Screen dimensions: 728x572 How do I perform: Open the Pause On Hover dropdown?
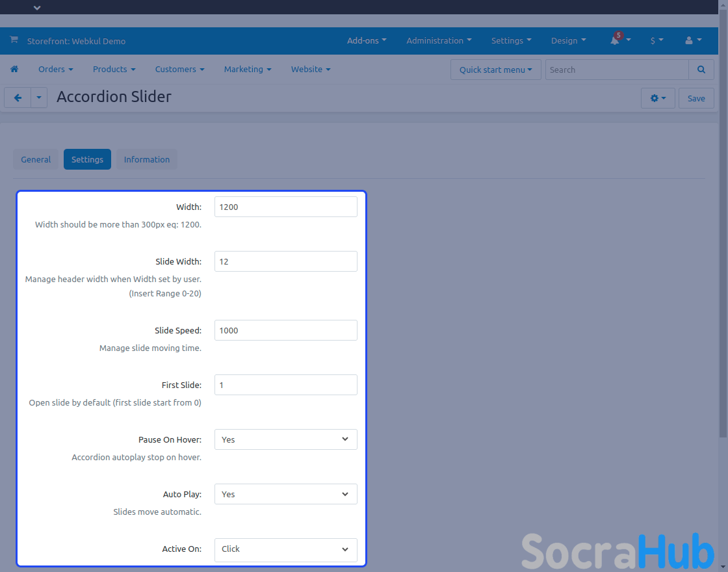[285, 439]
